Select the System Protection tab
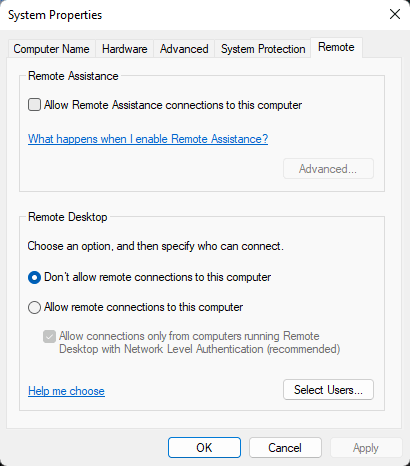Image resolution: width=410 pixels, height=466 pixels. pyautogui.click(x=263, y=49)
